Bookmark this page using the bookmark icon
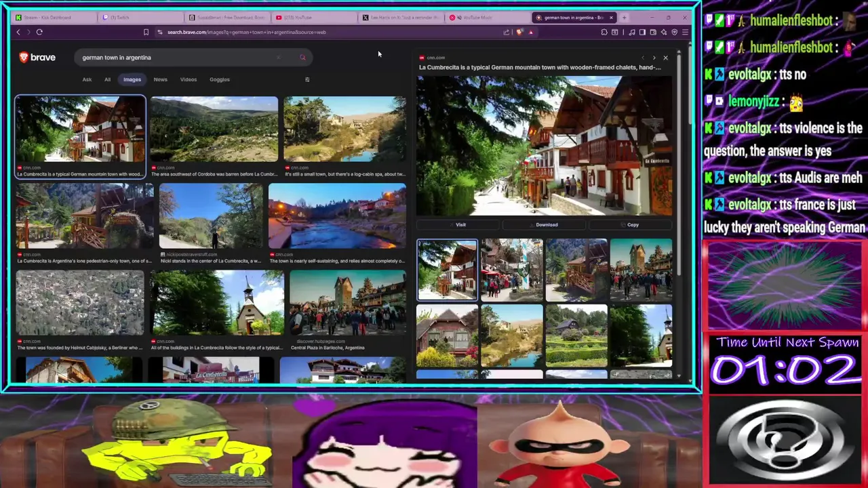The width and height of the screenshot is (868, 488). tap(146, 32)
